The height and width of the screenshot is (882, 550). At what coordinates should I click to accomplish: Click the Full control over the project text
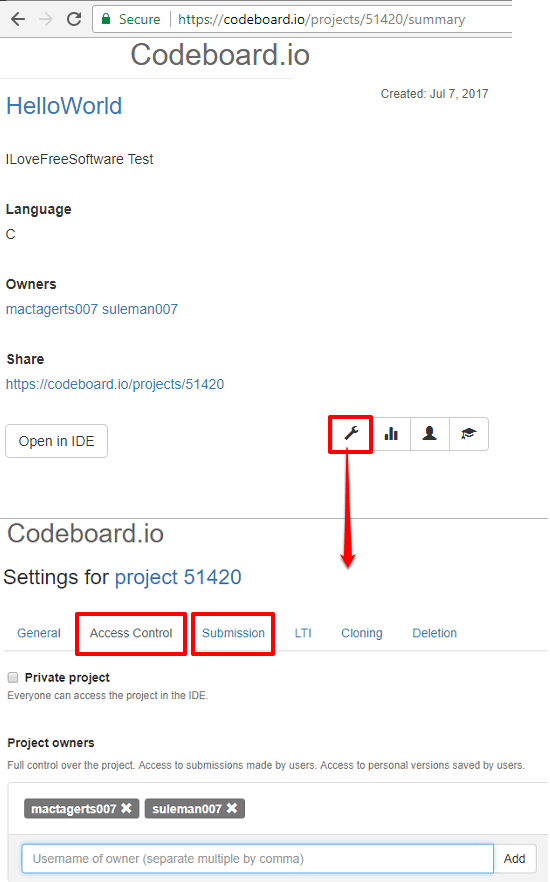[x=265, y=765]
